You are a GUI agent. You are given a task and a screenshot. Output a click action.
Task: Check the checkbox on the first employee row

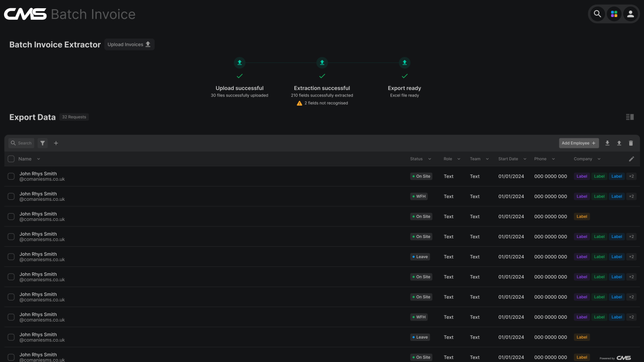click(11, 176)
